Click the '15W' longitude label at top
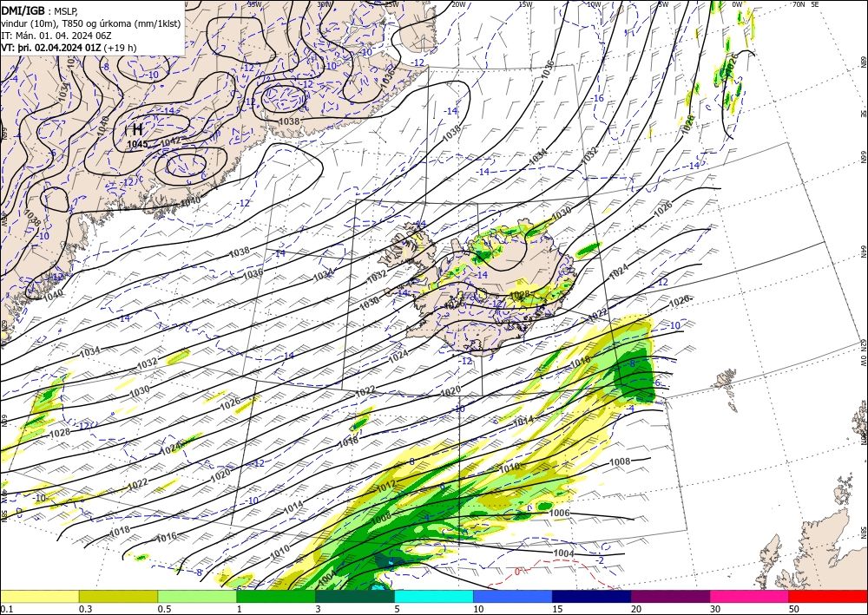 pyautogui.click(x=526, y=4)
